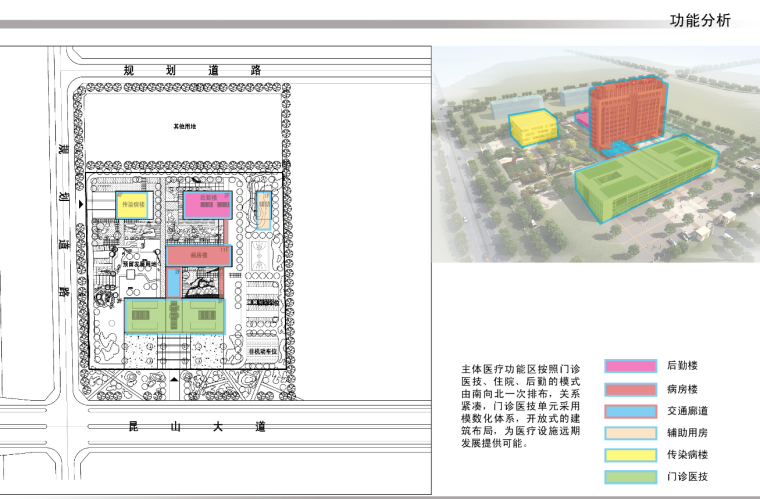
Task: Click the 规划道路 label at top
Action: (190, 71)
